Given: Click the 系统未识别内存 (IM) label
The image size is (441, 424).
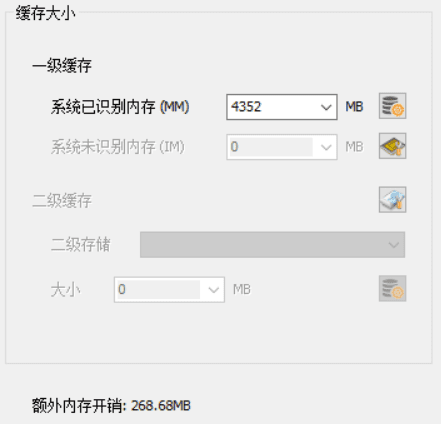Looking at the screenshot, I should pyautogui.click(x=118, y=147).
